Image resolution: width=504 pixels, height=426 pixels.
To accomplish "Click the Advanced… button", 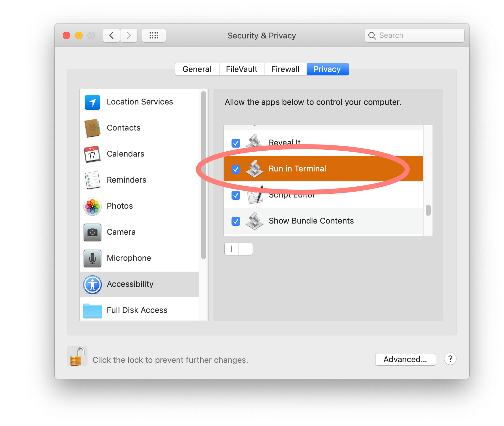I will (x=405, y=359).
